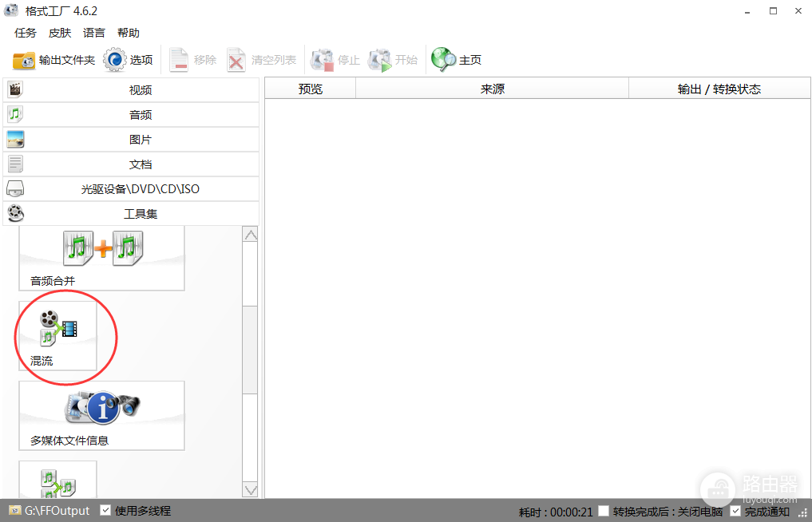Click the G:\FFOutput folder icon
Viewport: 812px width, 522px height.
point(15,511)
